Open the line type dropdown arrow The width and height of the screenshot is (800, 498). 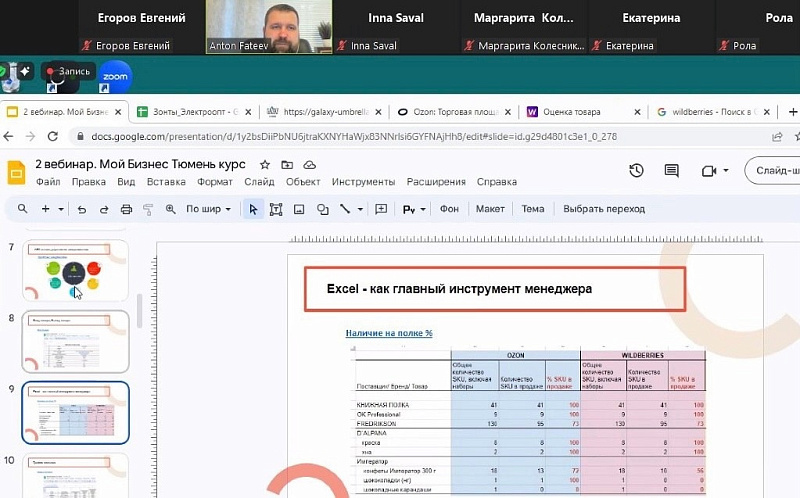coord(360,209)
